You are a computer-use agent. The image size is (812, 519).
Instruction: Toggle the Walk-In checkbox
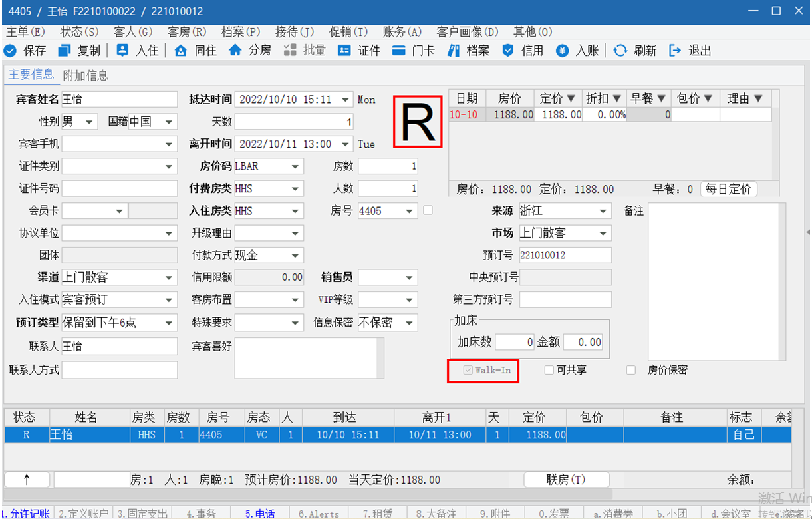coord(468,370)
